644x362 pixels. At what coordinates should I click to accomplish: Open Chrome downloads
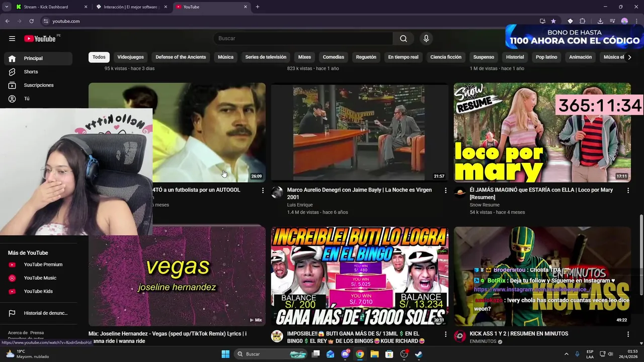tap(600, 21)
